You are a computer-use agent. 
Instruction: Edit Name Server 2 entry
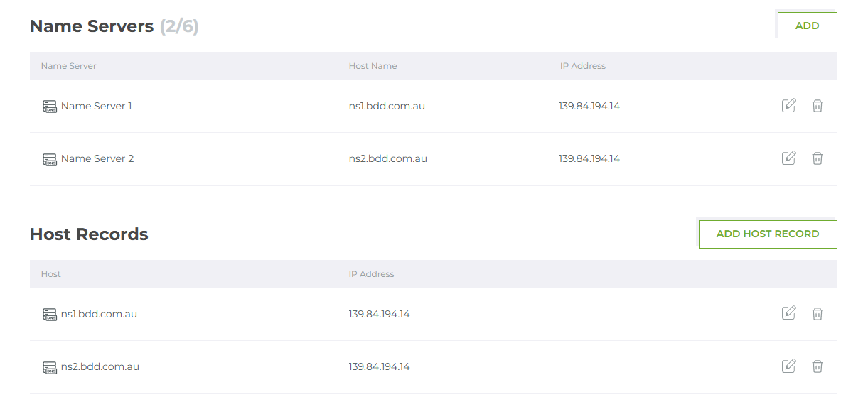tap(788, 158)
